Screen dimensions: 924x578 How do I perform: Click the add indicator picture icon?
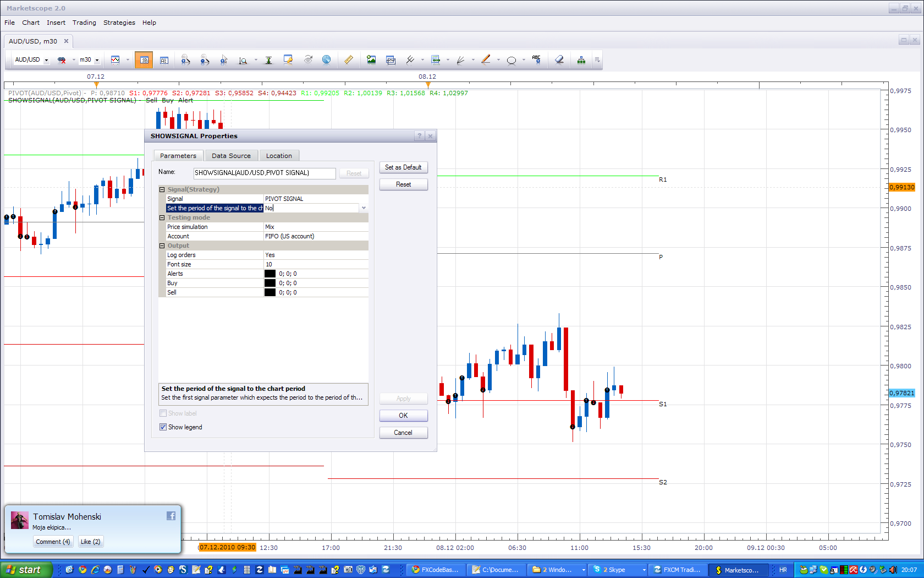(371, 60)
